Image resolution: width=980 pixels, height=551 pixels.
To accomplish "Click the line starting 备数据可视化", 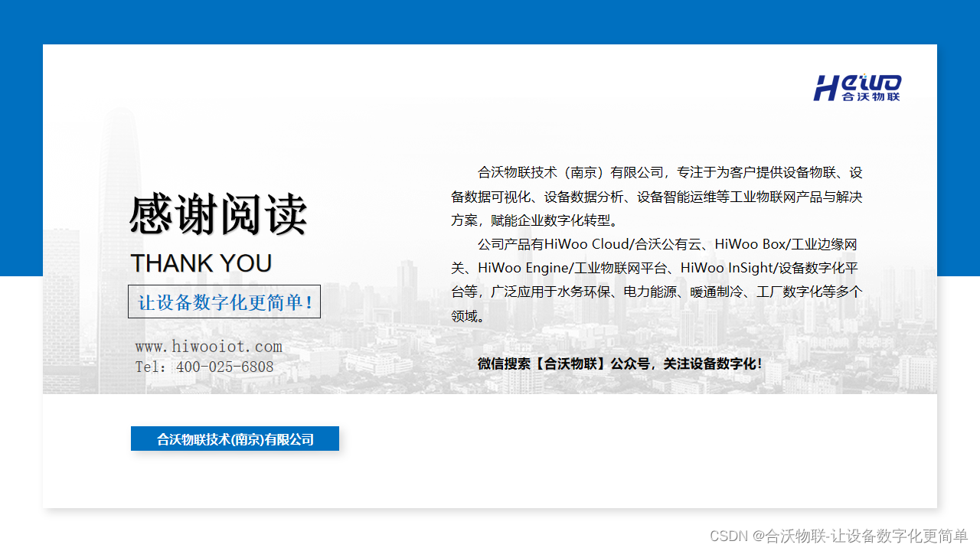I will pyautogui.click(x=657, y=197).
